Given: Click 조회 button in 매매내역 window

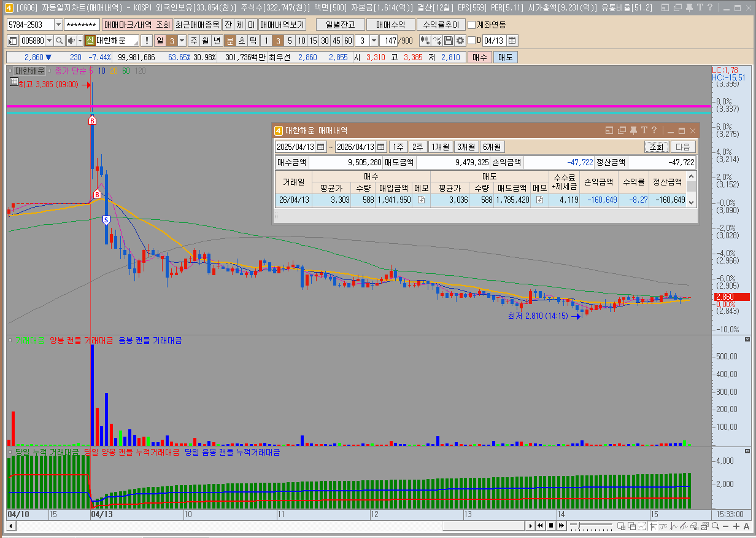Looking at the screenshot, I should (x=656, y=147).
